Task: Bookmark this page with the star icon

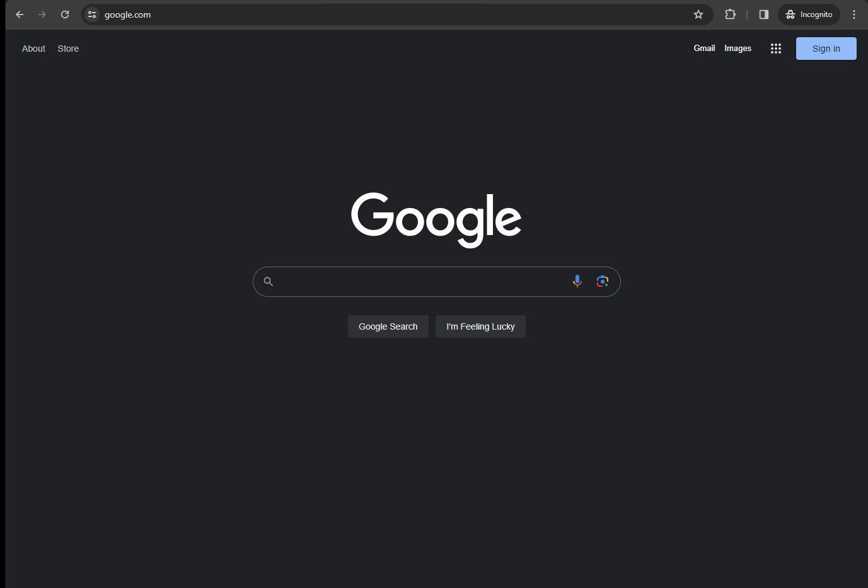Action: coord(698,14)
